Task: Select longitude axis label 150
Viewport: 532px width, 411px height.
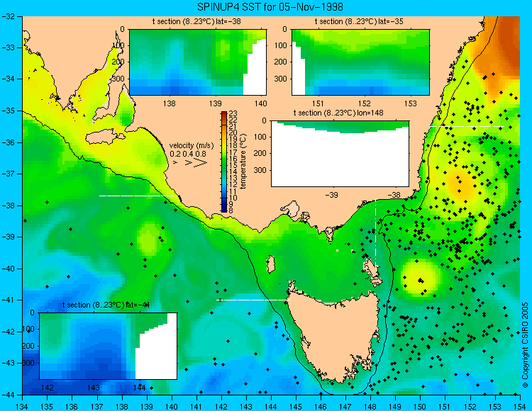Action: (420, 407)
